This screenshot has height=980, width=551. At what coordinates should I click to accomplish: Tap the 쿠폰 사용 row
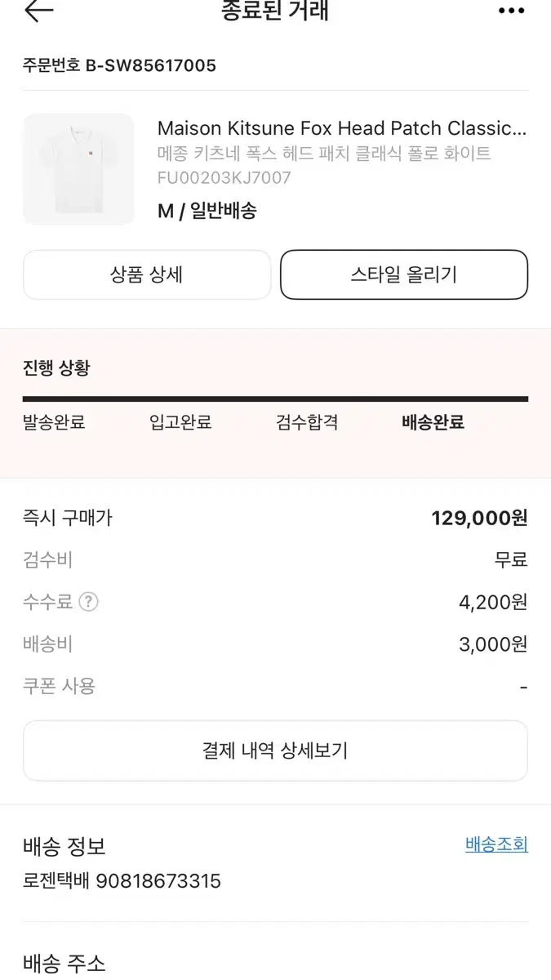275,686
